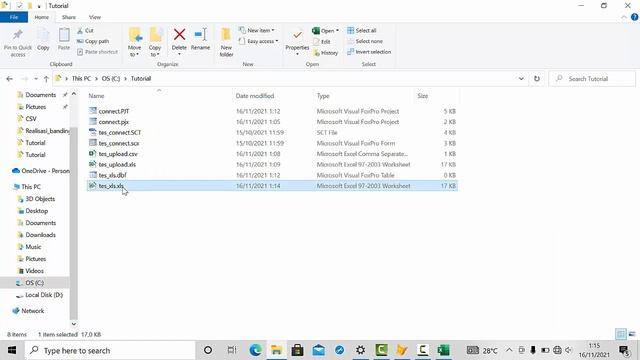Select the connect.pjx file
Image resolution: width=640 pixels, height=360 pixels.
click(x=272, y=122)
